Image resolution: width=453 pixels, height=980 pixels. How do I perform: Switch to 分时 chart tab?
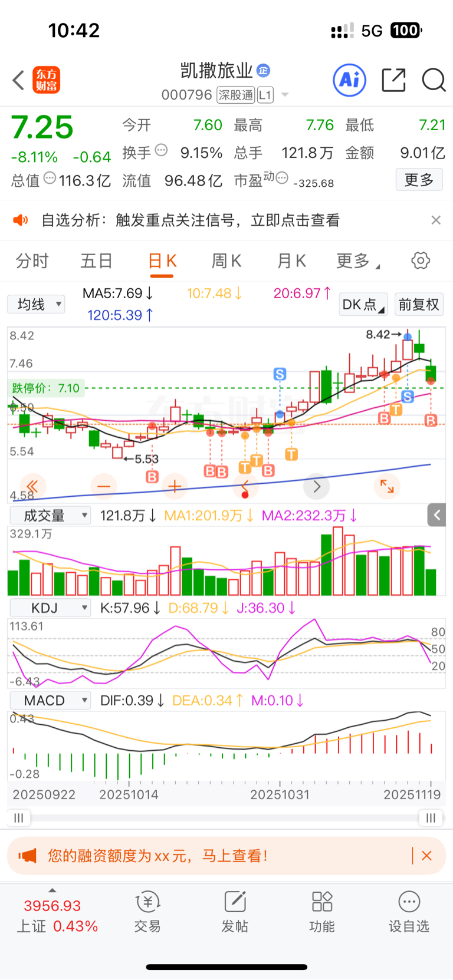(x=32, y=260)
